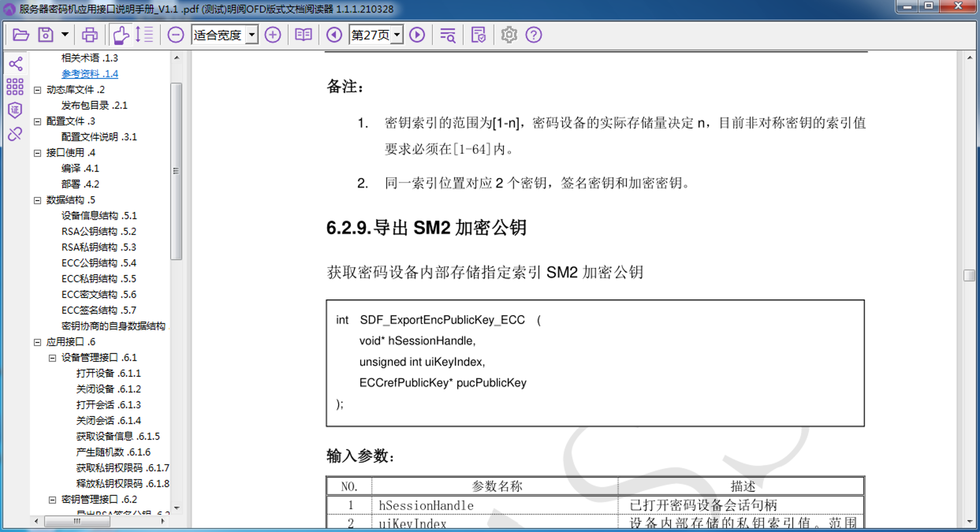
Task: Click the hSessionHandle table cell
Action: pos(495,505)
